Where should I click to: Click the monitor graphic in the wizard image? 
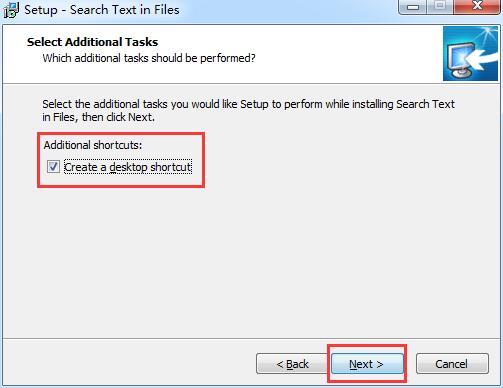tap(458, 60)
